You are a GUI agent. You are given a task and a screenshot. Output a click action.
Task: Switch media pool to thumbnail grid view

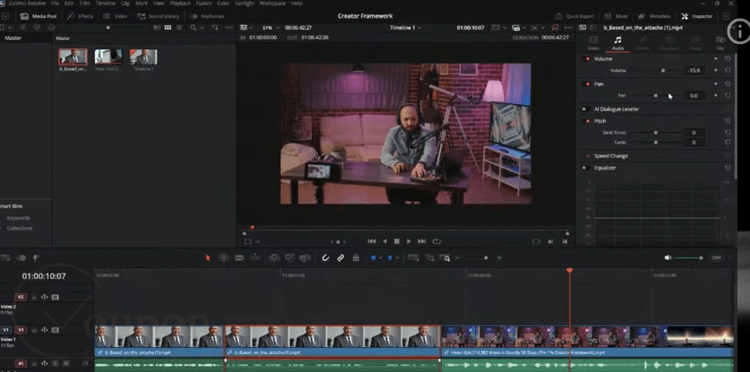pos(168,28)
